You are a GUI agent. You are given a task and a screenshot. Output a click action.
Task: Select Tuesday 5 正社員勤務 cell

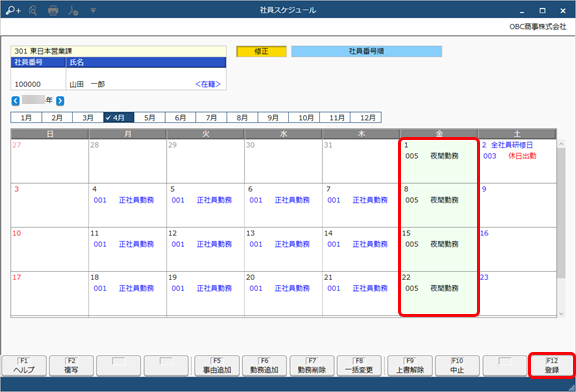[x=205, y=205]
